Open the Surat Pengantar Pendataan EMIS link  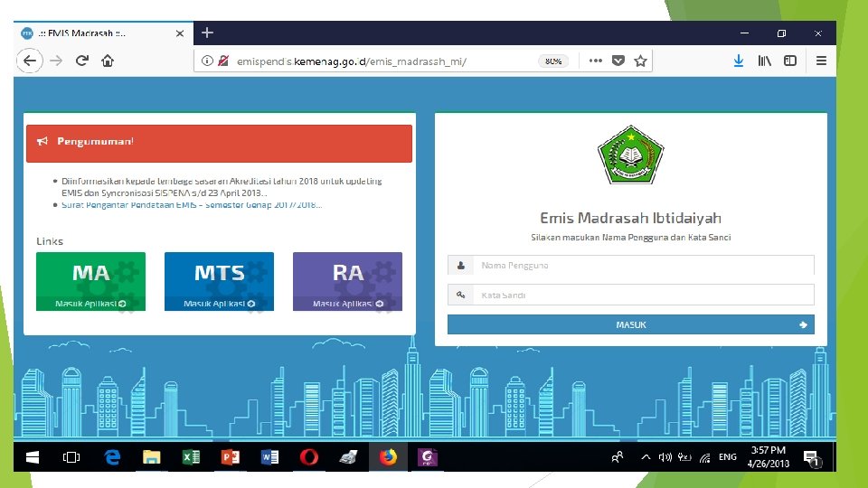[192, 205]
